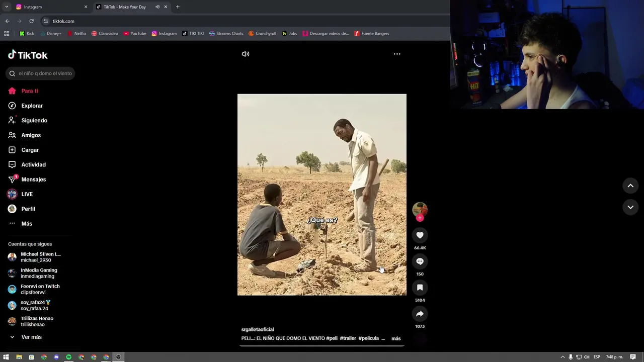Open the Fuente Bangers bookmark
The image size is (644, 362).
(371, 34)
